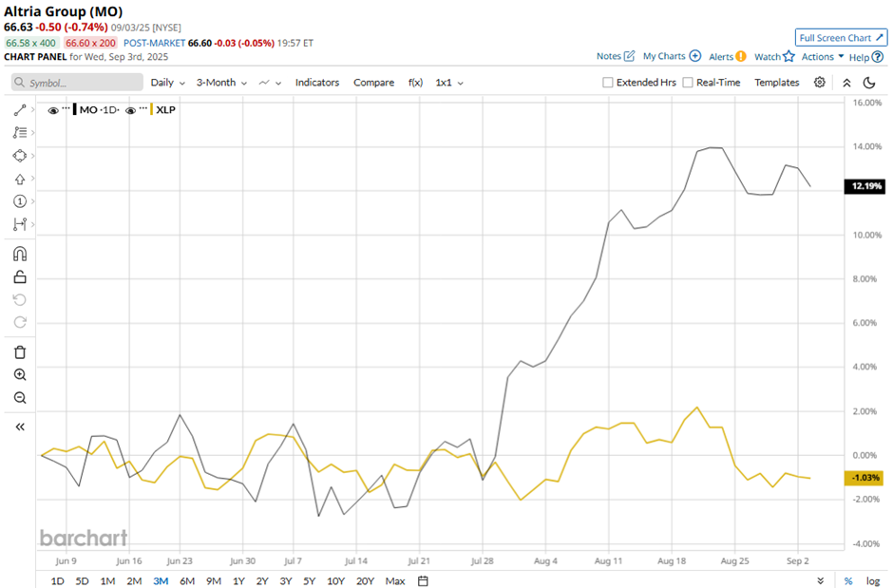This screenshot has height=588, width=893.
Task: Zoom in with the plus magnifier
Action: (x=19, y=374)
